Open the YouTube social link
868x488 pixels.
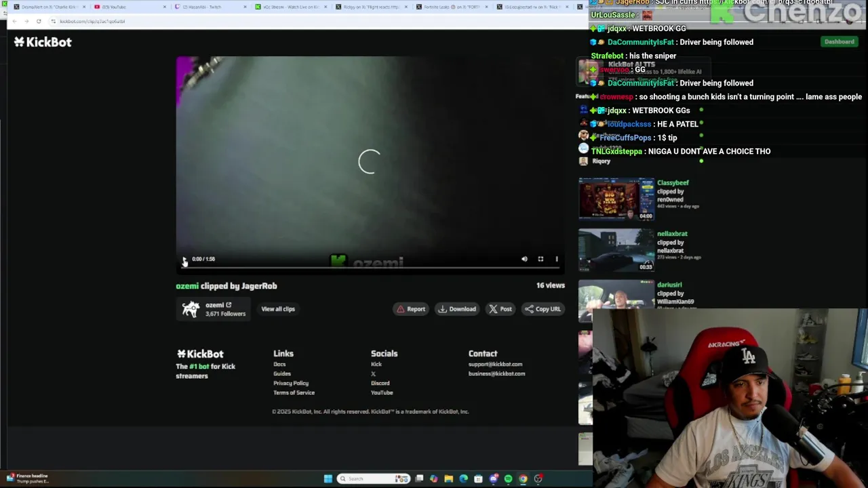point(382,392)
